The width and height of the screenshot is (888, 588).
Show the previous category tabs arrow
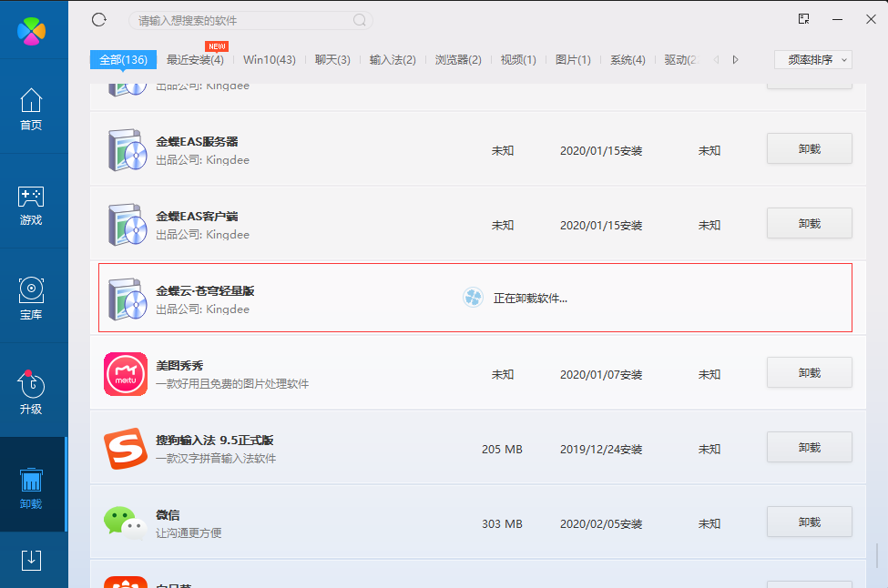[717, 59]
